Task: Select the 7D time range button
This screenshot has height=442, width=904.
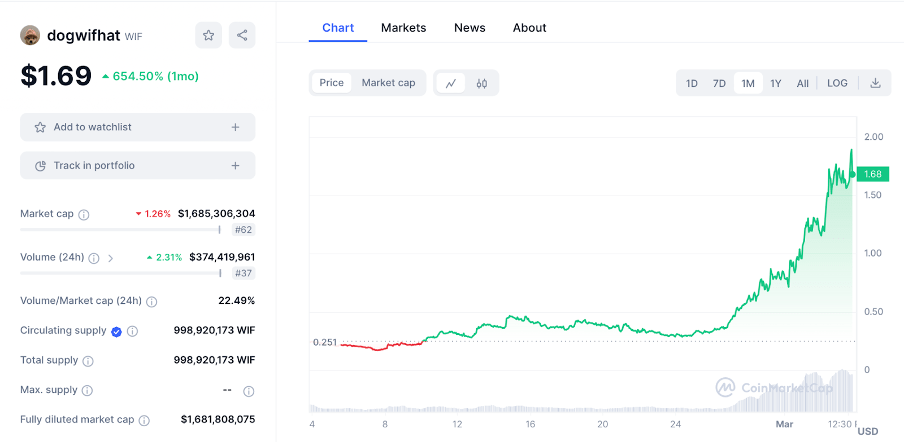Action: [719, 83]
